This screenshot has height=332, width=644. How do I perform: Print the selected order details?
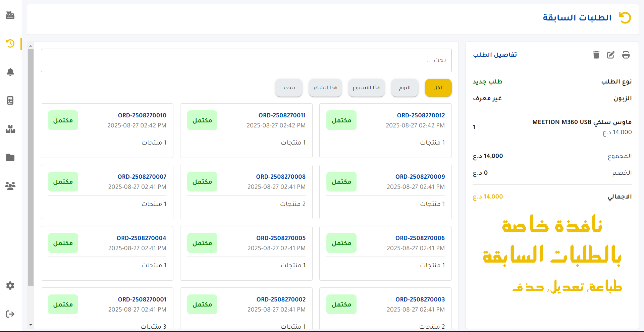pyautogui.click(x=626, y=55)
